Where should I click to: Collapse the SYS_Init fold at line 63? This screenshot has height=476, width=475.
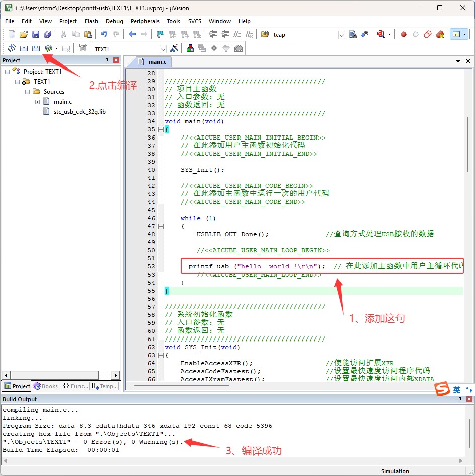click(x=161, y=355)
